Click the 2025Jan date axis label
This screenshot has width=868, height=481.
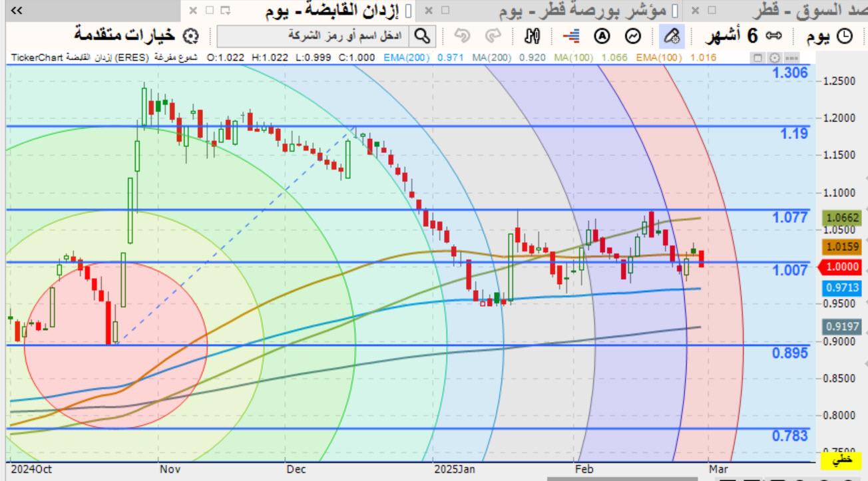[x=454, y=469]
